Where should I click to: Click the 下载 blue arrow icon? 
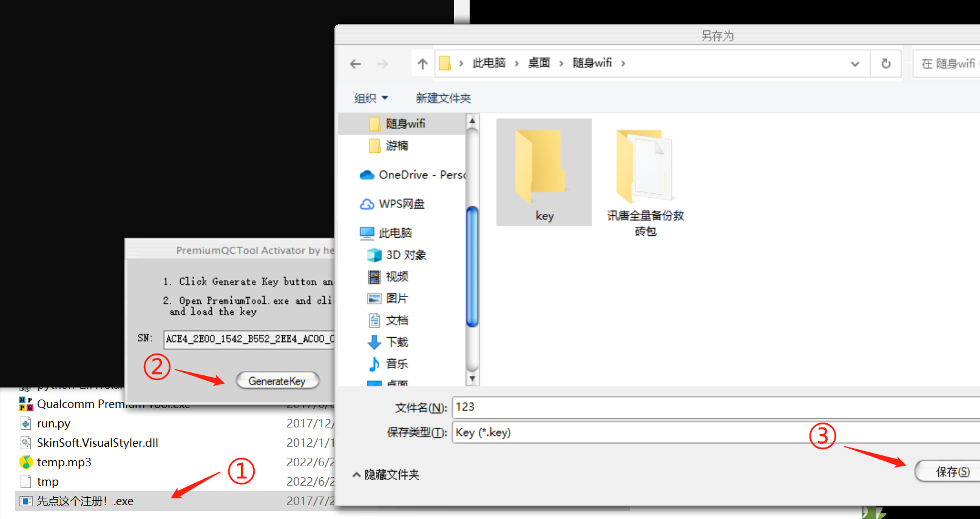[x=374, y=343]
